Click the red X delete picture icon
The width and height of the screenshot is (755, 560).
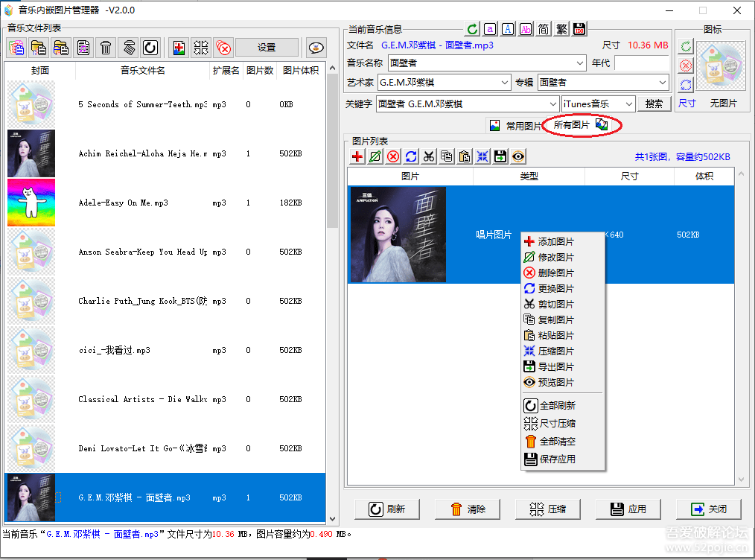tap(393, 156)
